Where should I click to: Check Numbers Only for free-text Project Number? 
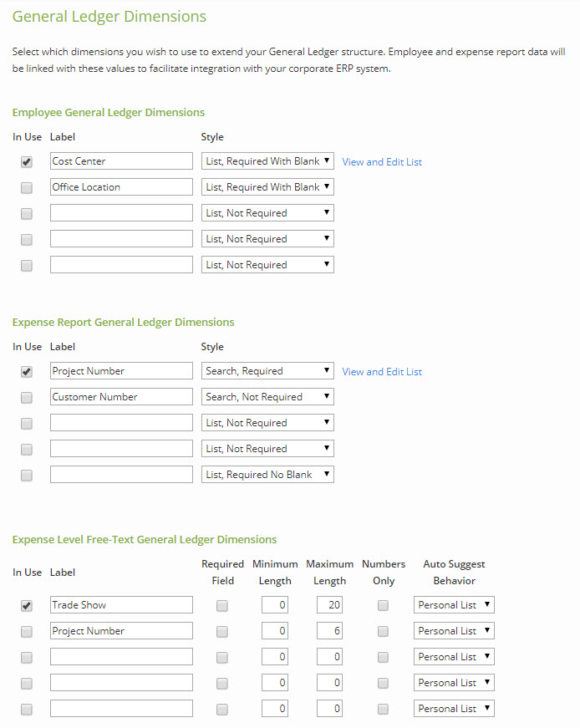(x=383, y=631)
